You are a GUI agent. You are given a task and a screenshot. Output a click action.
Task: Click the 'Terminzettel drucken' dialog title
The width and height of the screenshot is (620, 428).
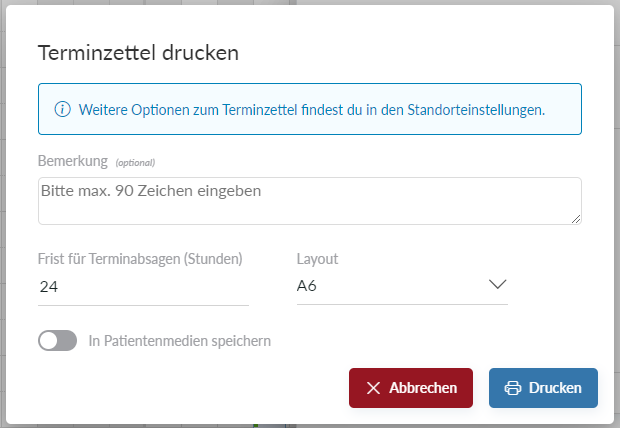138,53
